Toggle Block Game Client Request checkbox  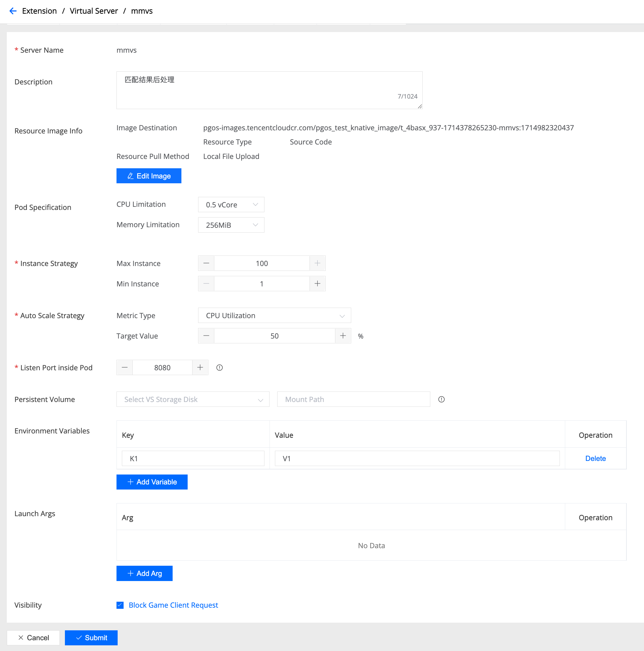[x=120, y=605]
